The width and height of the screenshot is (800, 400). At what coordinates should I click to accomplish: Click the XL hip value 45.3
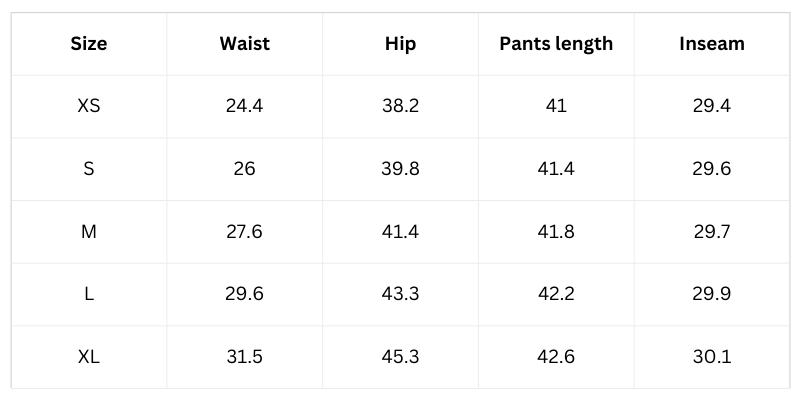coord(400,357)
